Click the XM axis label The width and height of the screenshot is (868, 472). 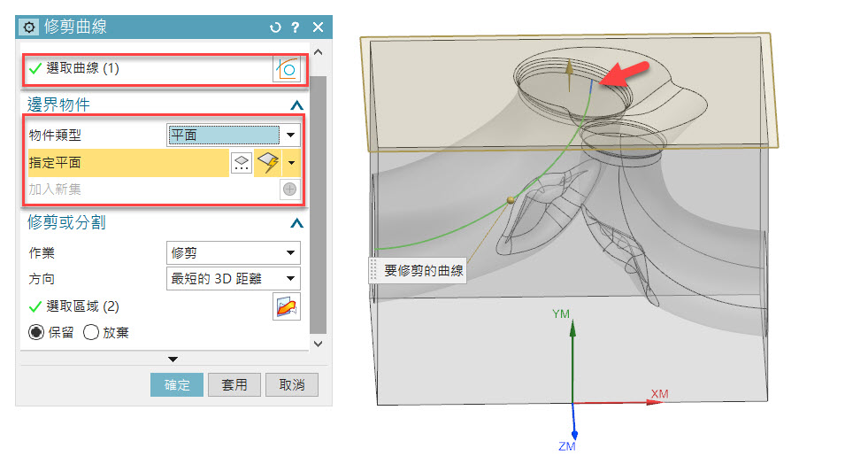659,394
